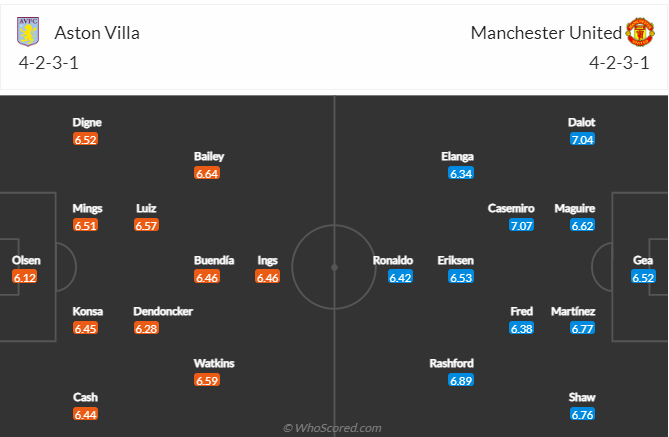Select Ings' 6.46 rating badge

click(x=268, y=277)
